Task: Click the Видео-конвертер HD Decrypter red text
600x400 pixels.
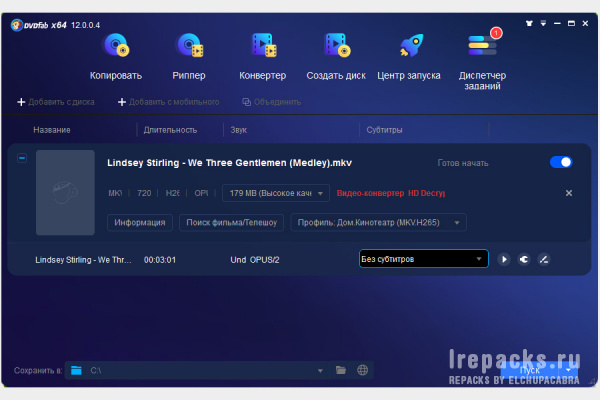Action: pos(391,193)
